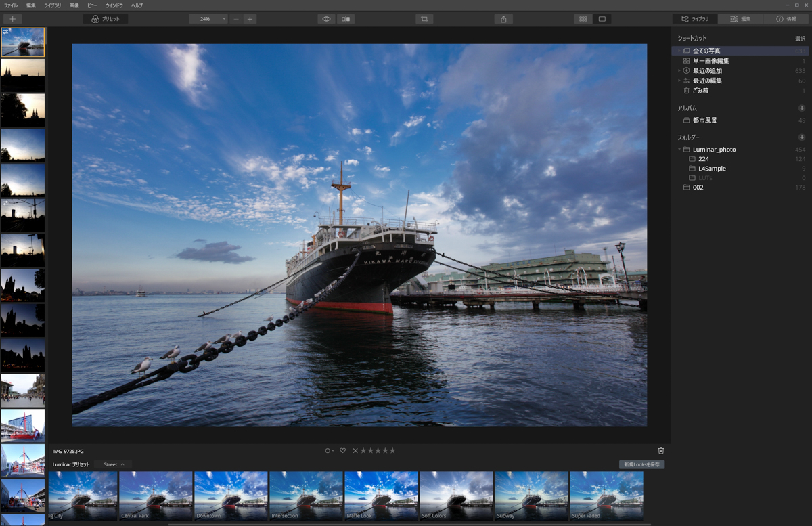Open the color label circle dropdown

click(329, 451)
